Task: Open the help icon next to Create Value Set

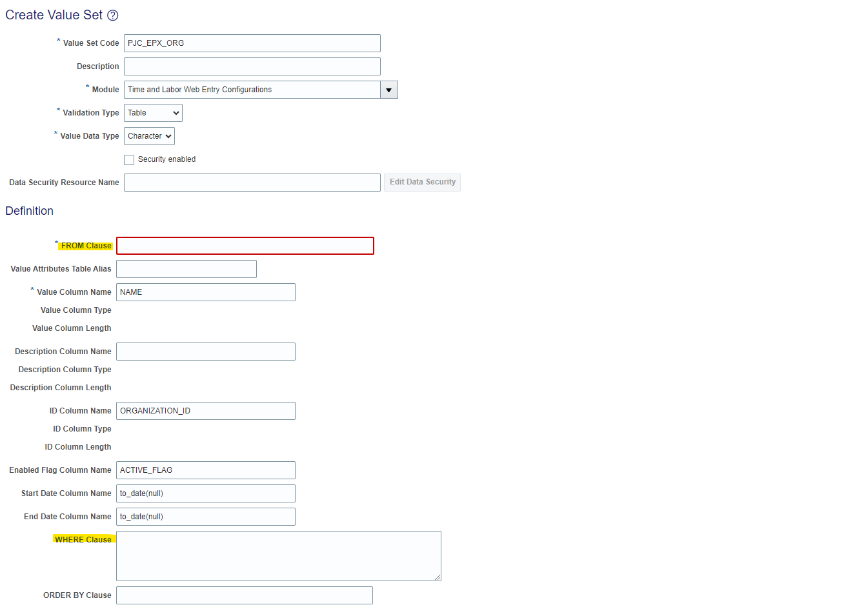Action: (x=113, y=14)
